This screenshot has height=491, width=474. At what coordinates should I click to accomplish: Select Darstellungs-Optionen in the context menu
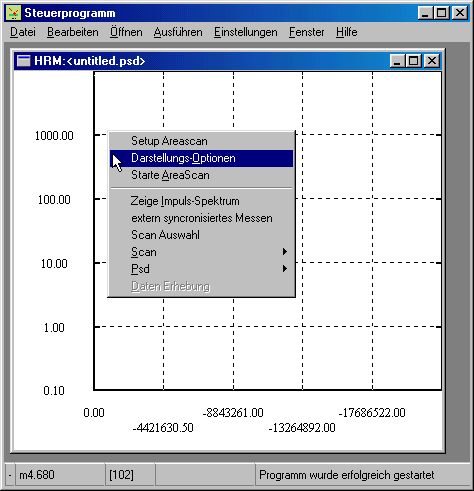(201, 158)
